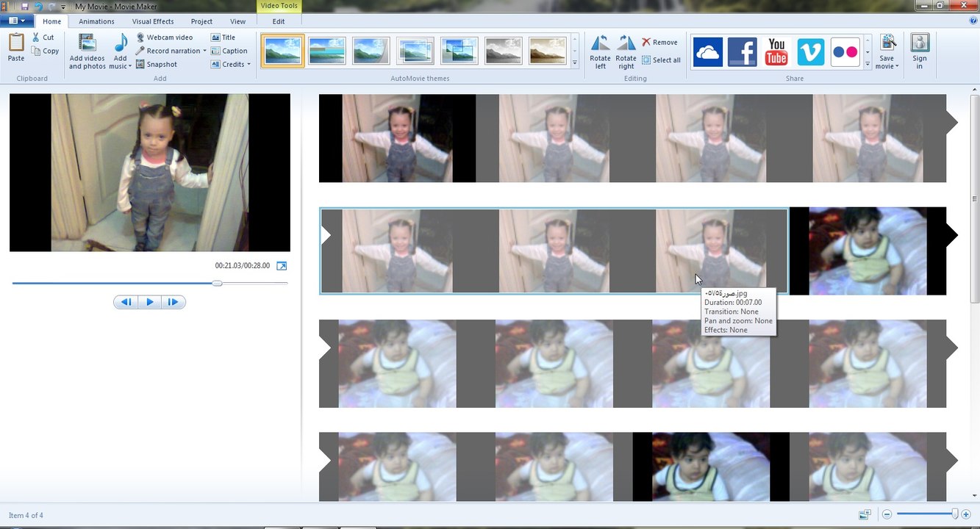Open the Video Tools Edit tab
Viewport: 980px width, 529px height.
coord(279,21)
